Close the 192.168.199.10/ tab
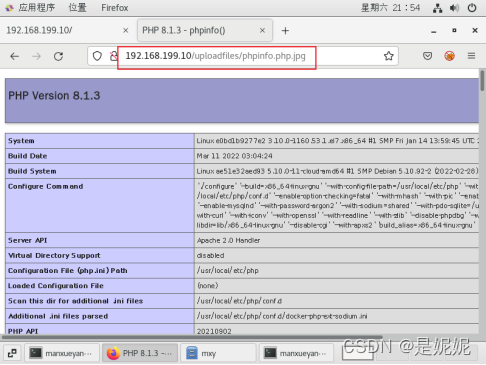The width and height of the screenshot is (486, 365). coord(126,30)
